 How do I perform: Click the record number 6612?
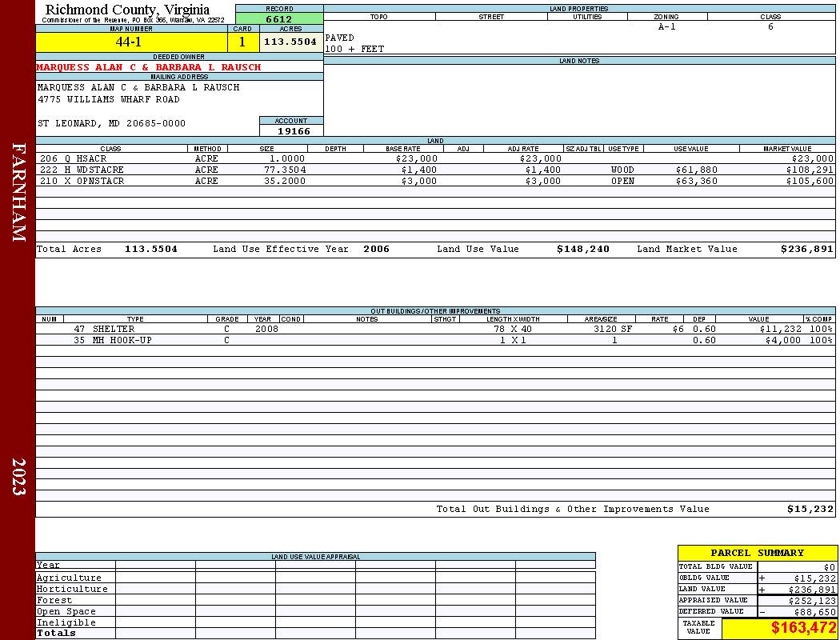[x=279, y=18]
